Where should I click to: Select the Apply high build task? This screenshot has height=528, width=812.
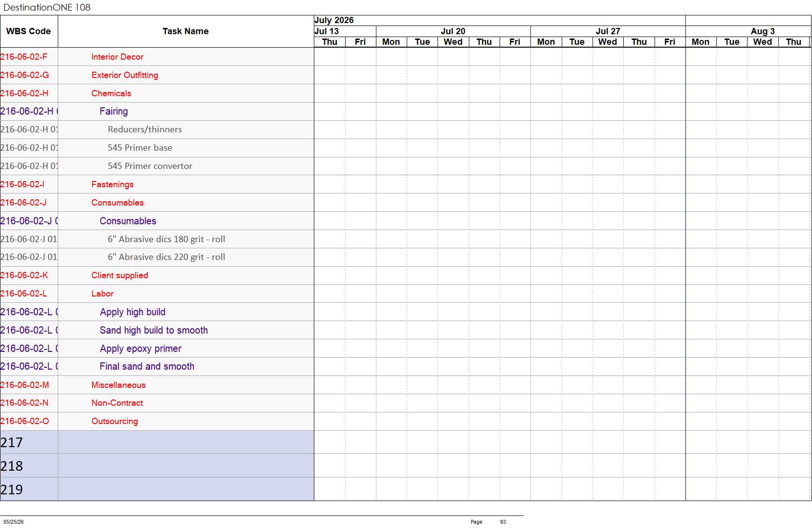132,312
